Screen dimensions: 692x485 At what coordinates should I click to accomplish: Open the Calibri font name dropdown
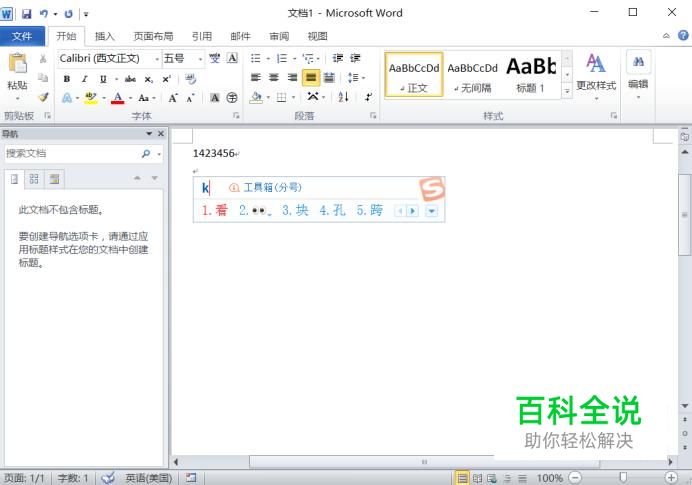157,59
